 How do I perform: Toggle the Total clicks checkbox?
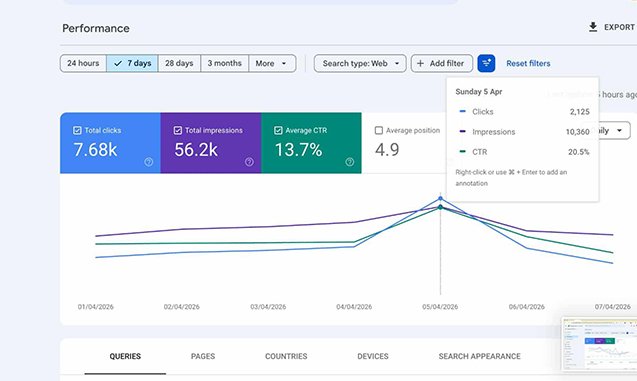77,130
